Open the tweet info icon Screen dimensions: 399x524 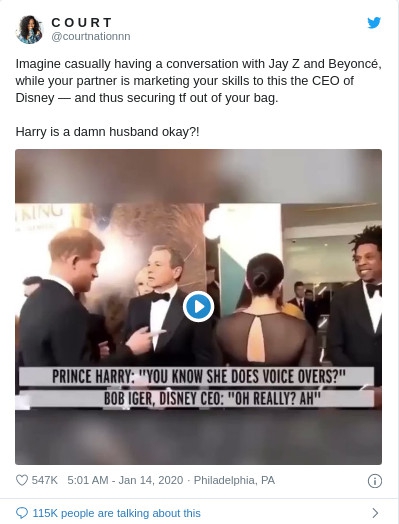point(375,481)
